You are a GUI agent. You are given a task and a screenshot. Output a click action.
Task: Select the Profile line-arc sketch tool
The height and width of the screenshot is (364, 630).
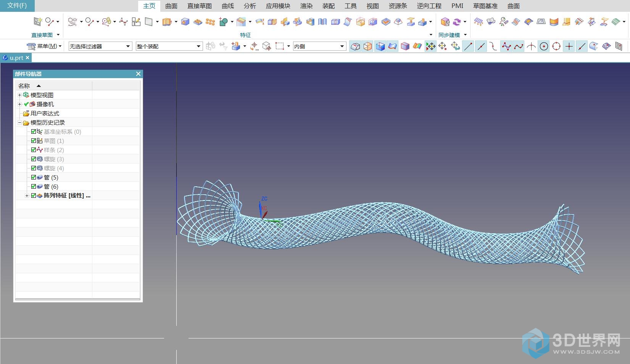point(50,22)
